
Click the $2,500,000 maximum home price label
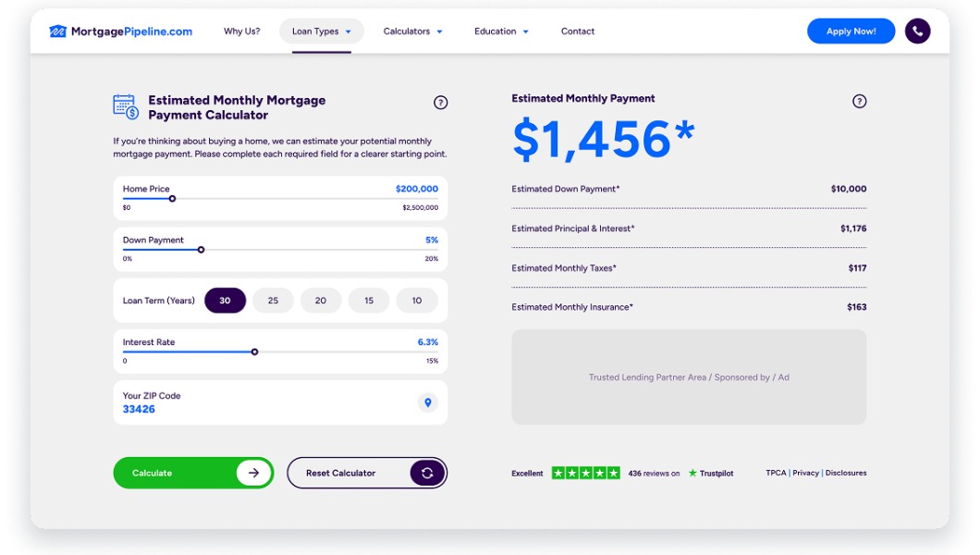click(x=420, y=207)
